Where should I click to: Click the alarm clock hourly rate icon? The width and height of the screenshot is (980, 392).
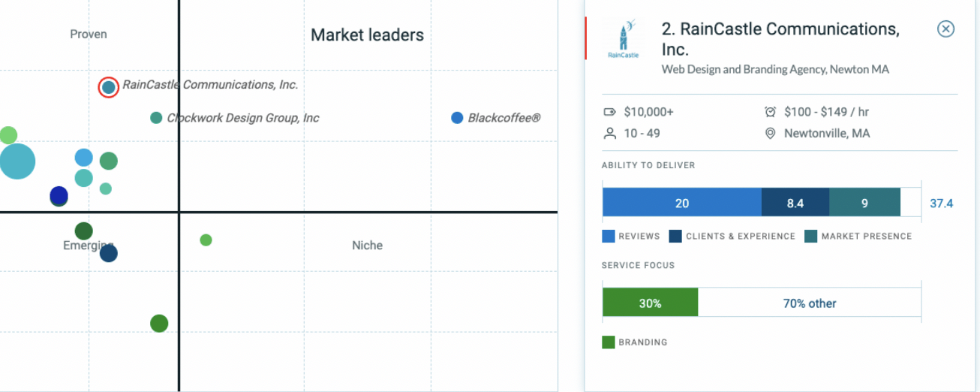point(770,112)
